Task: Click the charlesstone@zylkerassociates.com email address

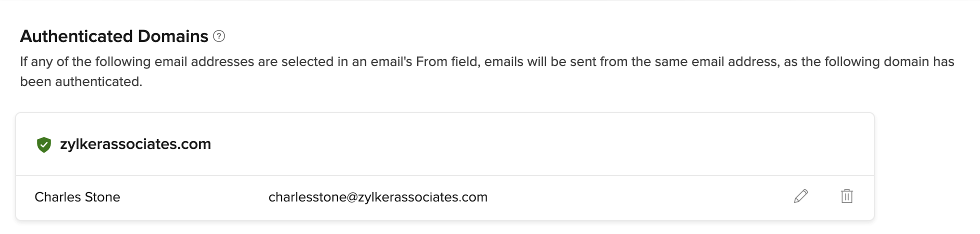Action: (377, 197)
